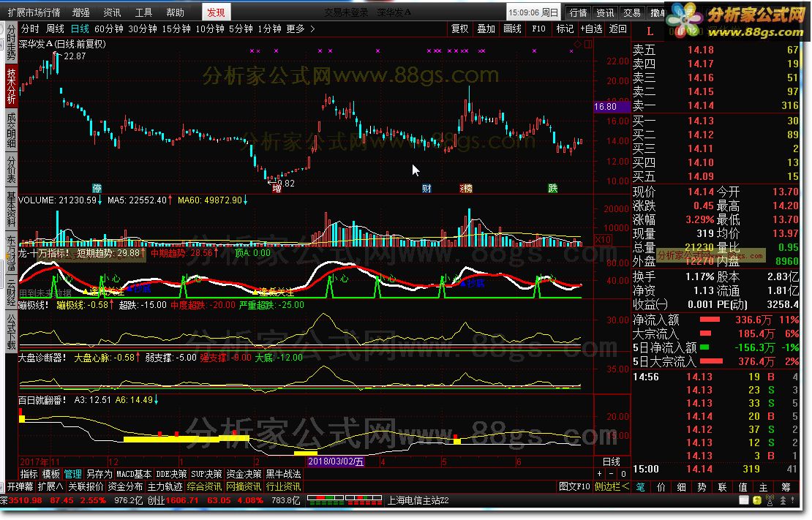The width and height of the screenshot is (812, 520).
Task: Click the 势 button in bottom-right strip
Action: (702, 487)
